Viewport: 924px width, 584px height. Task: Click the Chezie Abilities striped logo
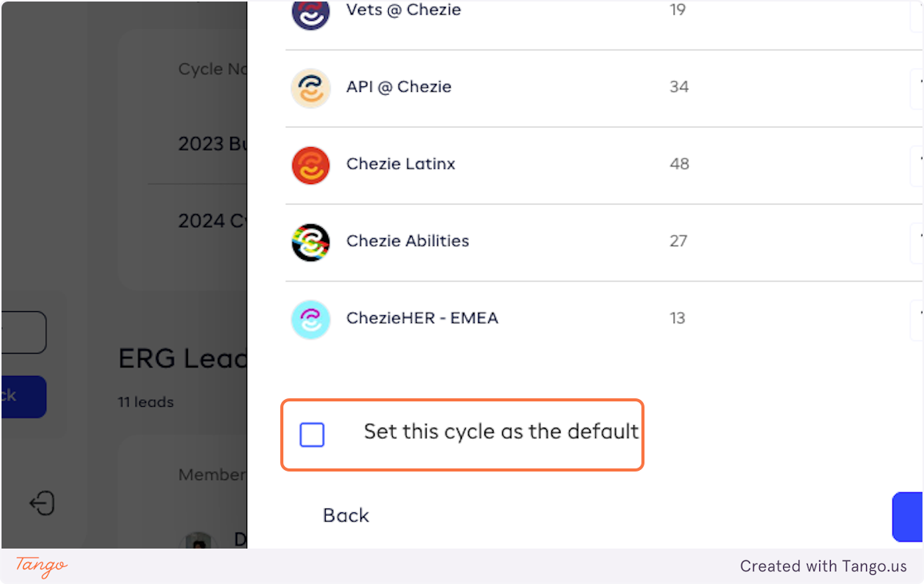click(x=311, y=242)
